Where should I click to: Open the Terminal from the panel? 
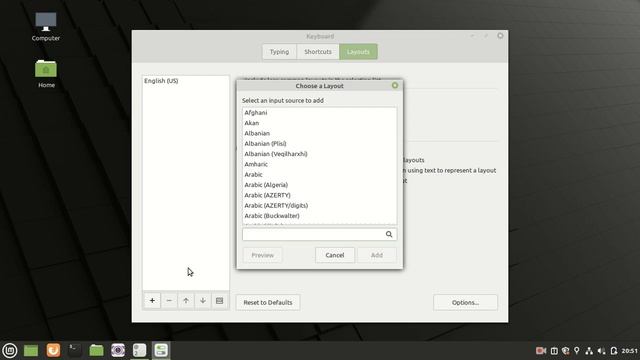pyautogui.click(x=75, y=350)
